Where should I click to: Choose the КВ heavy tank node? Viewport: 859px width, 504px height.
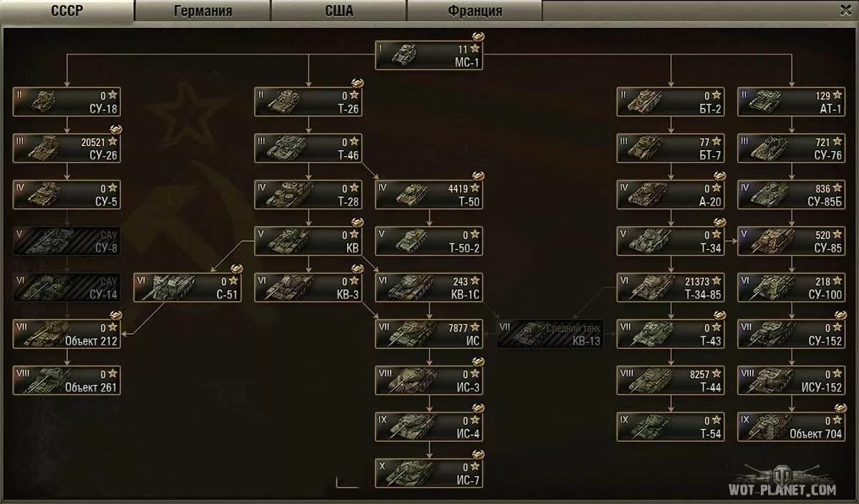(x=309, y=241)
